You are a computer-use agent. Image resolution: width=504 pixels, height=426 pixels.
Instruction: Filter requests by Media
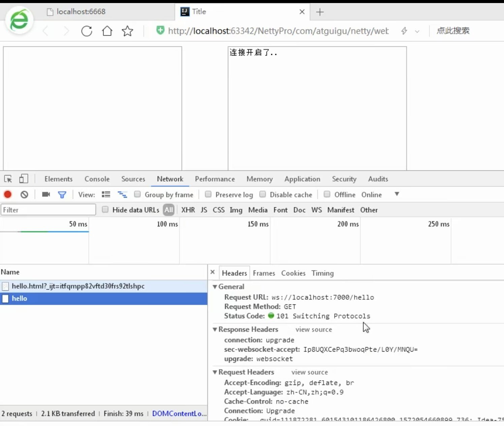[x=258, y=210]
